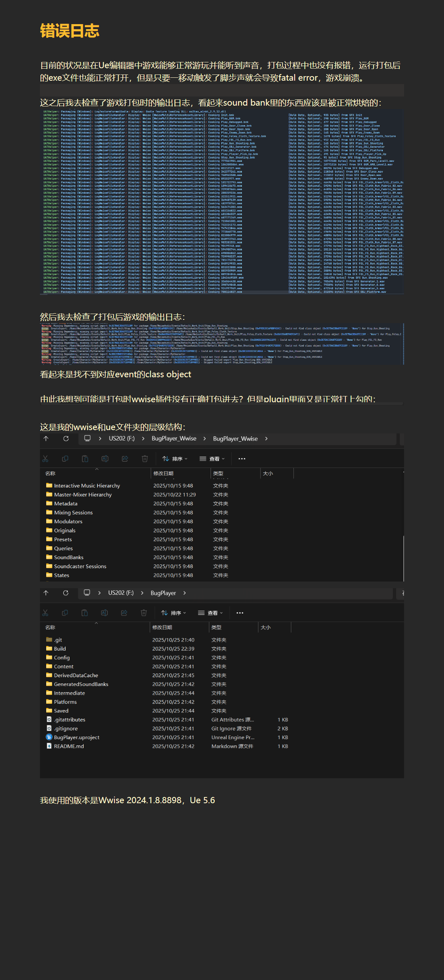The width and height of the screenshot is (444, 980).
Task: Click the cut scissors icon in lower explorer toolbar
Action: 45,613
